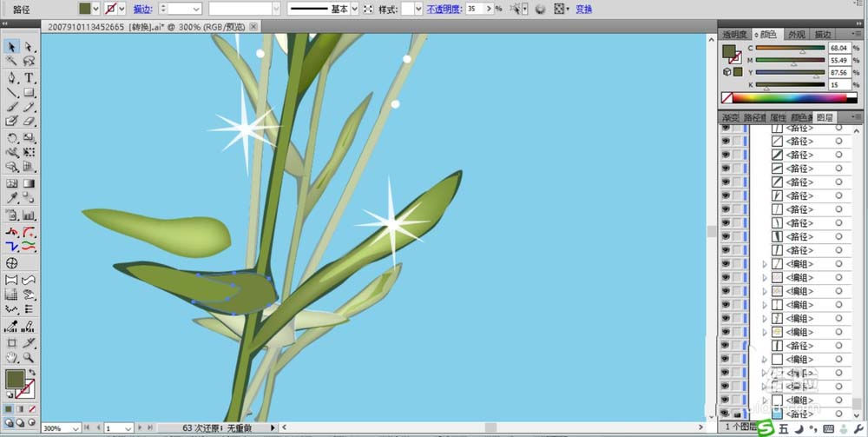Select the Mesh tool
Viewport: 868px width, 437px height.
pos(11,183)
